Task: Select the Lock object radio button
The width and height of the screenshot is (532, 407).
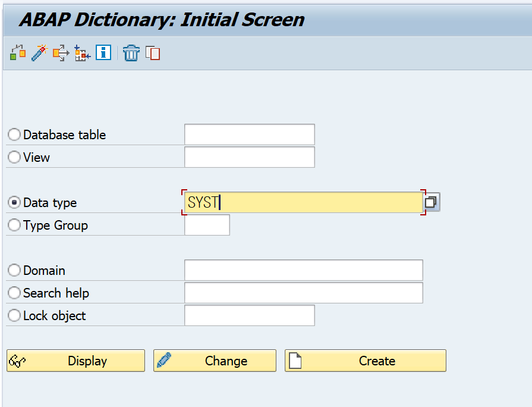Action: tap(14, 315)
